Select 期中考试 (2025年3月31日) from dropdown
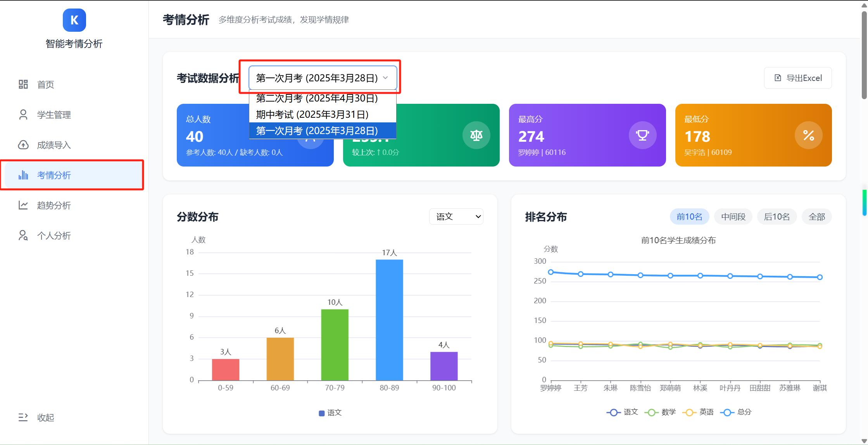 [312, 114]
